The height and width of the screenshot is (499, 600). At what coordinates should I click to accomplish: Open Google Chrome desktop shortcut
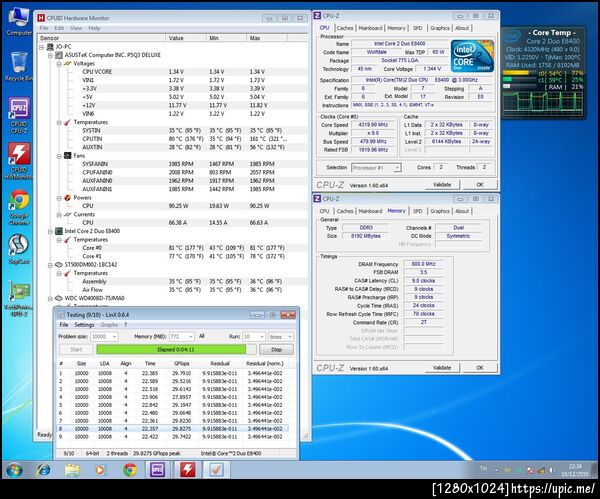tap(19, 207)
